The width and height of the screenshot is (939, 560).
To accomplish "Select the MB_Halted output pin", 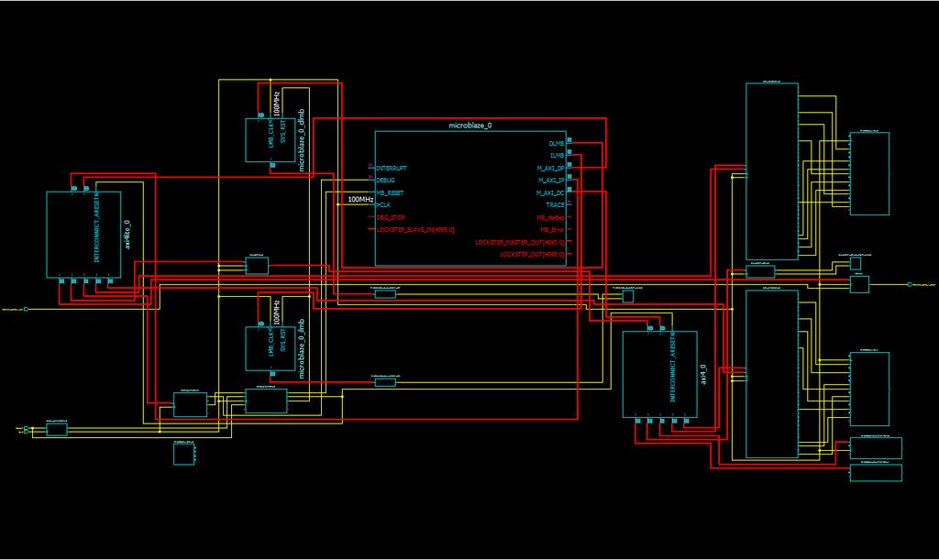I will click(x=550, y=218).
